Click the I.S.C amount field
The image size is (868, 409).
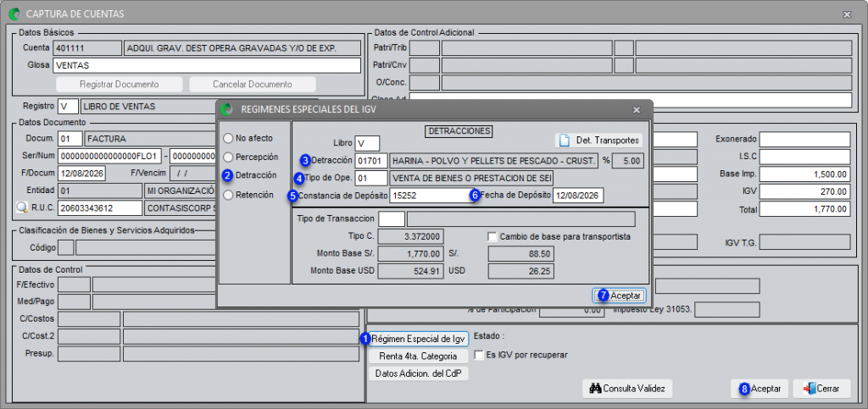pyautogui.click(x=804, y=157)
